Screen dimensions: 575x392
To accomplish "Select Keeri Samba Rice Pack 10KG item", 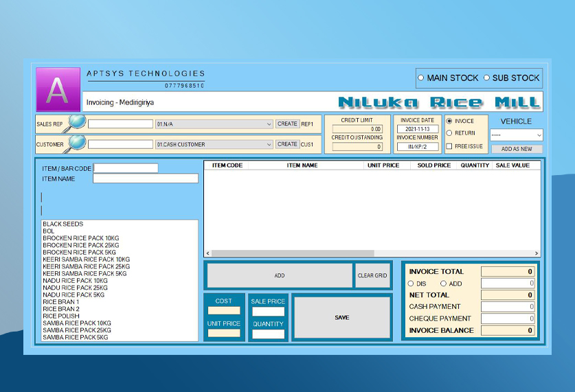I will [86, 260].
